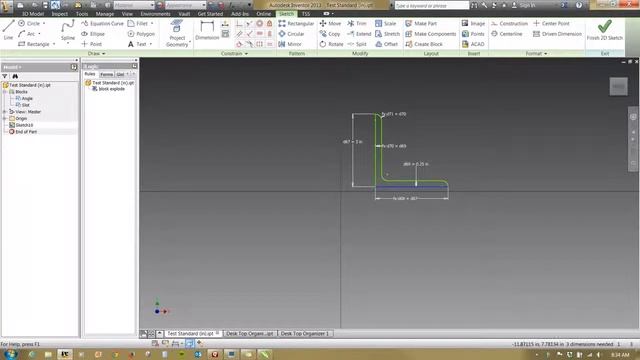Pick the Polygon tool
This screenshot has height=360, width=640.
tap(141, 34)
